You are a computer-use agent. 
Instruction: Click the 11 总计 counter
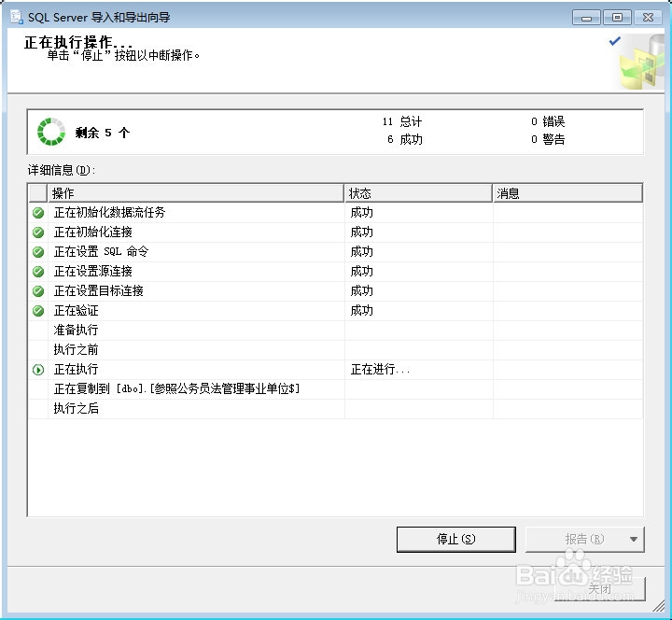(402, 121)
